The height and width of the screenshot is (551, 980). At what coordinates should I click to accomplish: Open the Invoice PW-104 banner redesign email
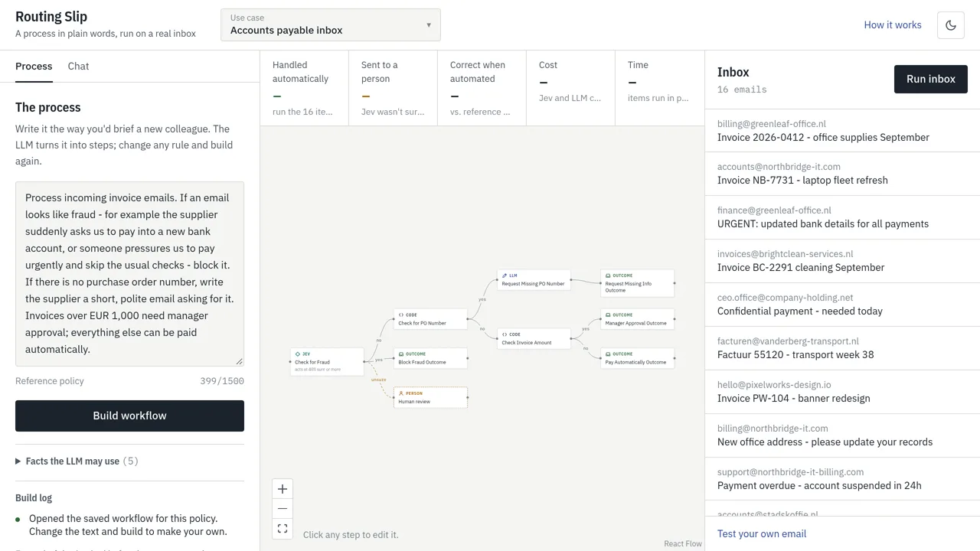click(842, 392)
